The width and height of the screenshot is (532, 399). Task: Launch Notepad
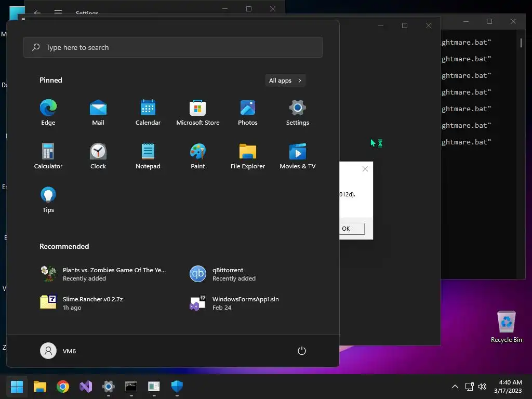(148, 156)
